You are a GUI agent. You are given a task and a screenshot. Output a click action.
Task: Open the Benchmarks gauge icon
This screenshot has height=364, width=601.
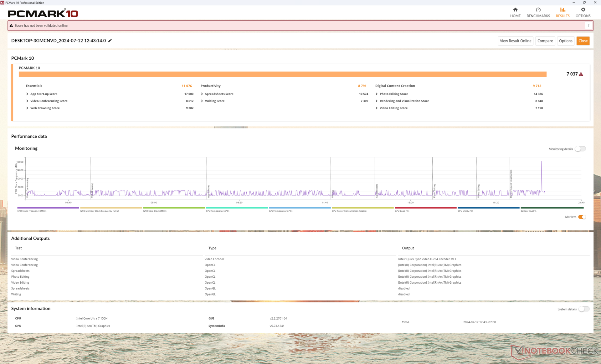point(538,10)
